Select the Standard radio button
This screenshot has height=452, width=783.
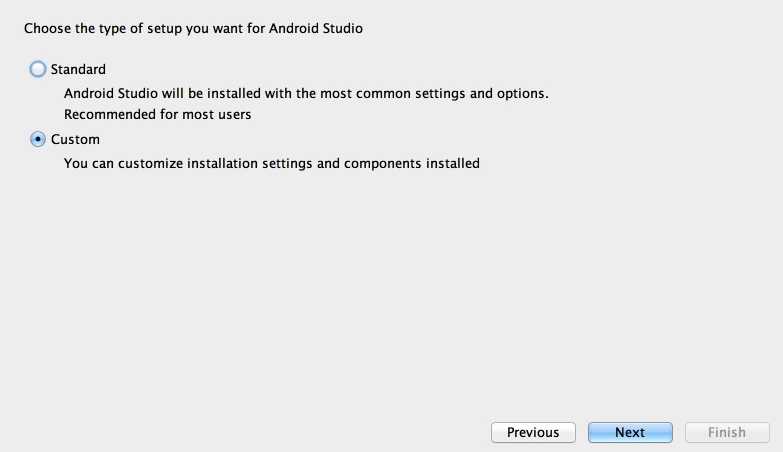38,69
